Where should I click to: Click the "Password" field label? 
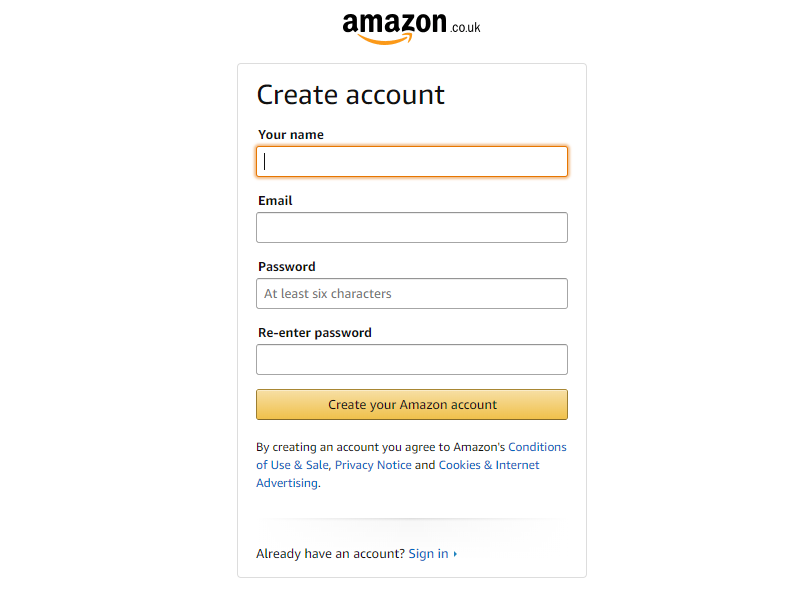pos(287,267)
